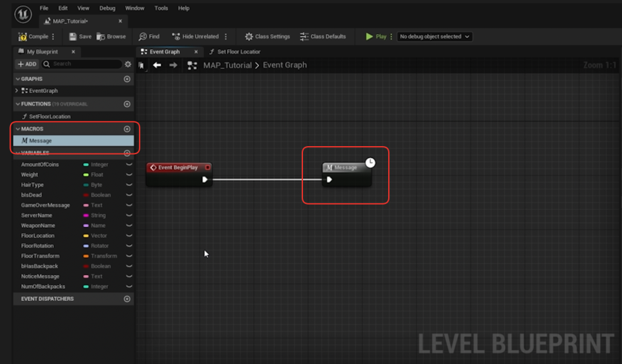Collapse MACROS section

(x=17, y=129)
